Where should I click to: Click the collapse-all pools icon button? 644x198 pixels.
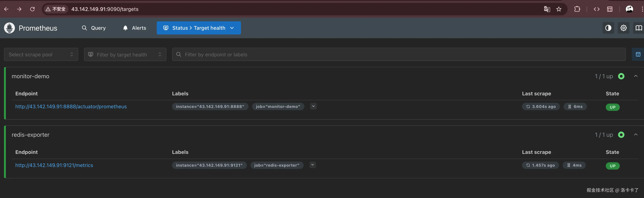[x=638, y=55]
